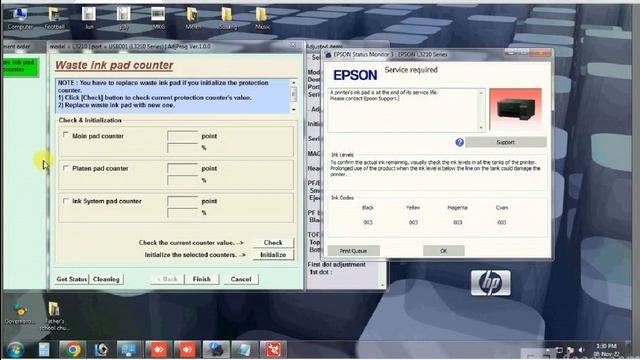Click the Print Queue button
This screenshot has height=360, width=640.
(353, 251)
